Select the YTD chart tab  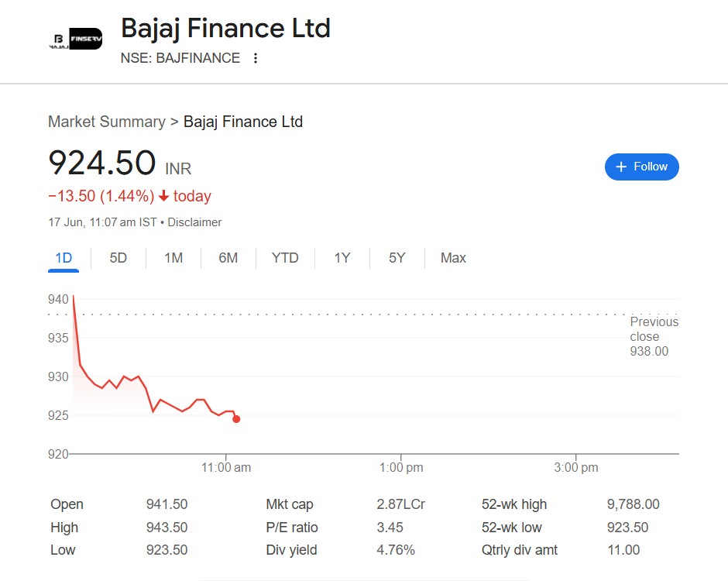[285, 258]
